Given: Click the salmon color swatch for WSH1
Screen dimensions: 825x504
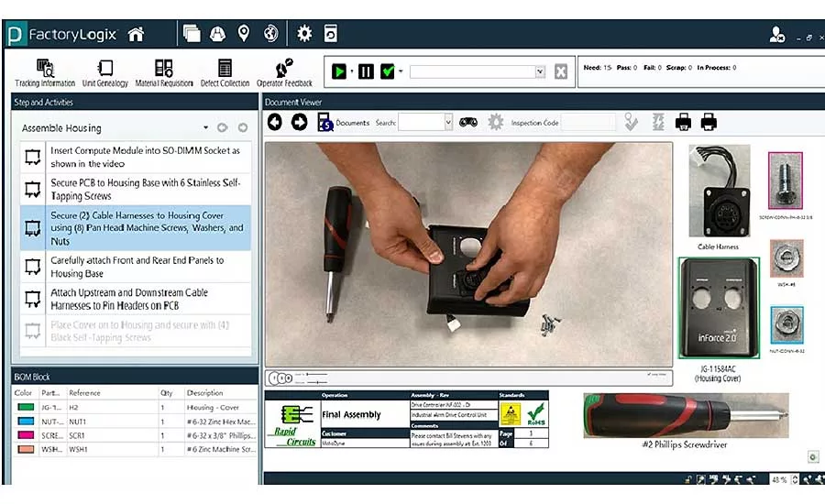Looking at the screenshot, I should point(26,449).
